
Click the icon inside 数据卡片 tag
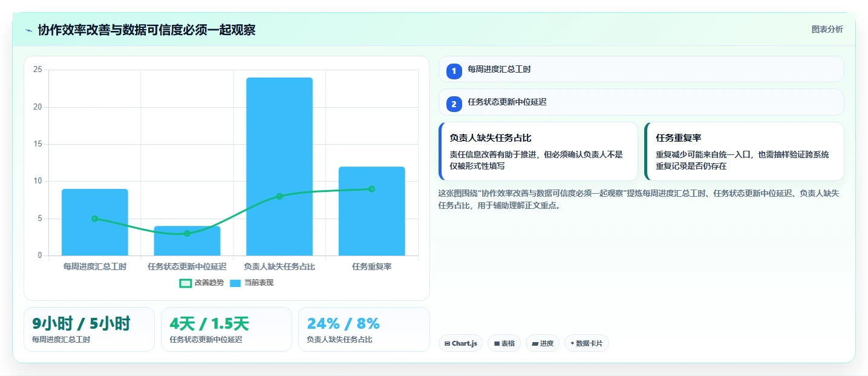(572, 343)
